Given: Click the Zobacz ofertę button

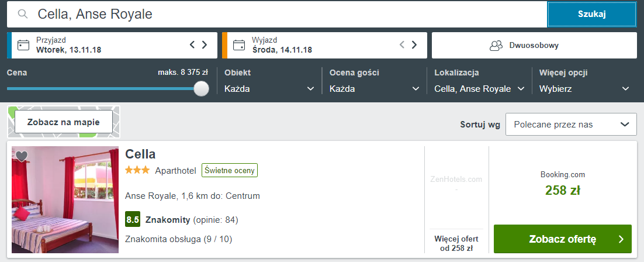Looking at the screenshot, I should click(x=562, y=239).
